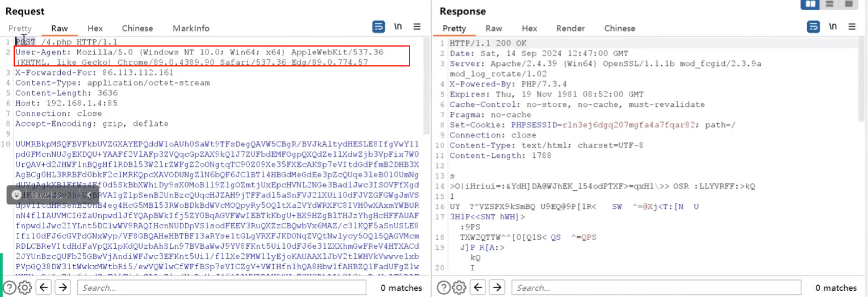Click the 'Pragma: no-cache' response header

click(x=490, y=115)
